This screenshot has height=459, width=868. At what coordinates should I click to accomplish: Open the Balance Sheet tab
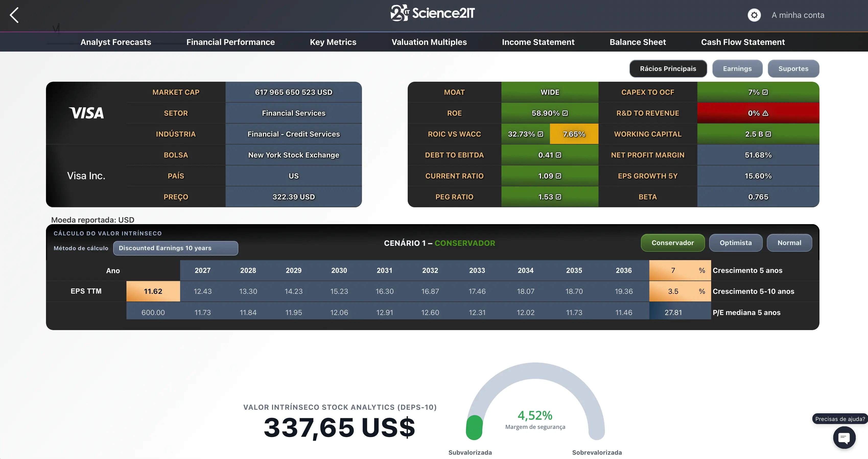(638, 42)
